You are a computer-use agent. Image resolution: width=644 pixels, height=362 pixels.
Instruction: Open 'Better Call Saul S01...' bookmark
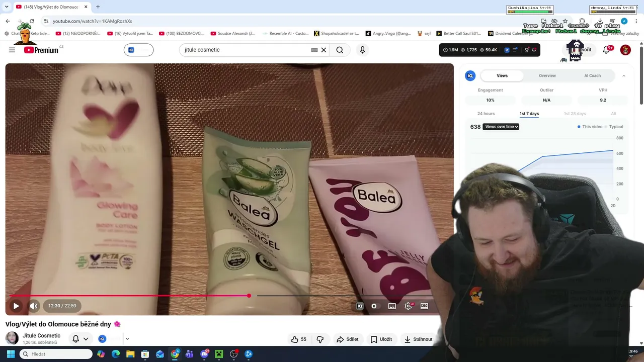[458, 34]
